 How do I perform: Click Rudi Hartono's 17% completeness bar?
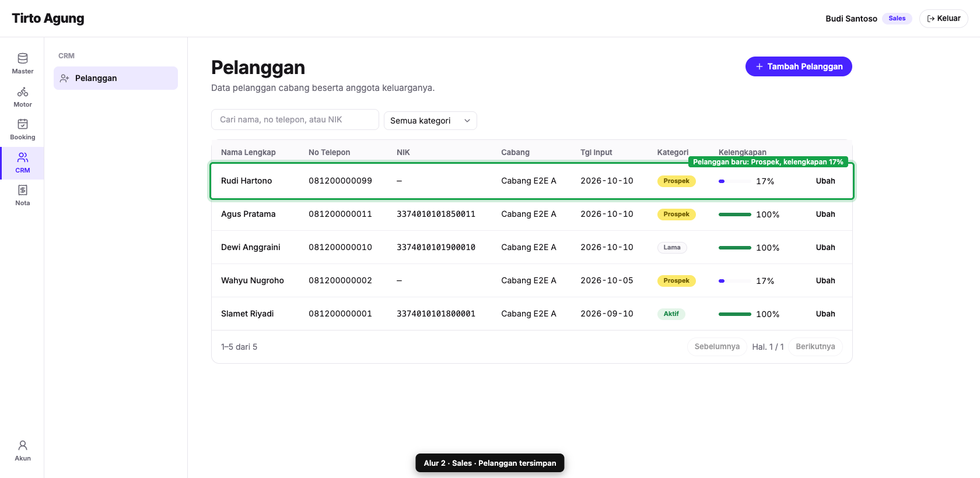pos(735,181)
